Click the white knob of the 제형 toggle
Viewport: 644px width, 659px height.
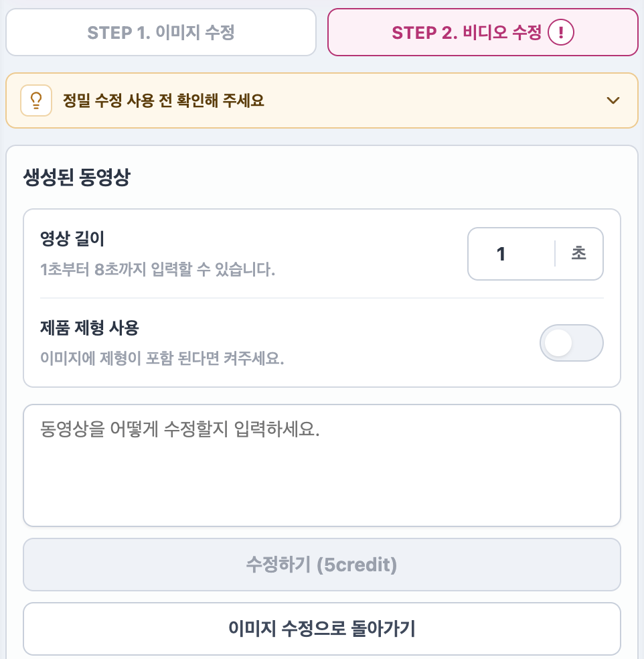(x=558, y=343)
